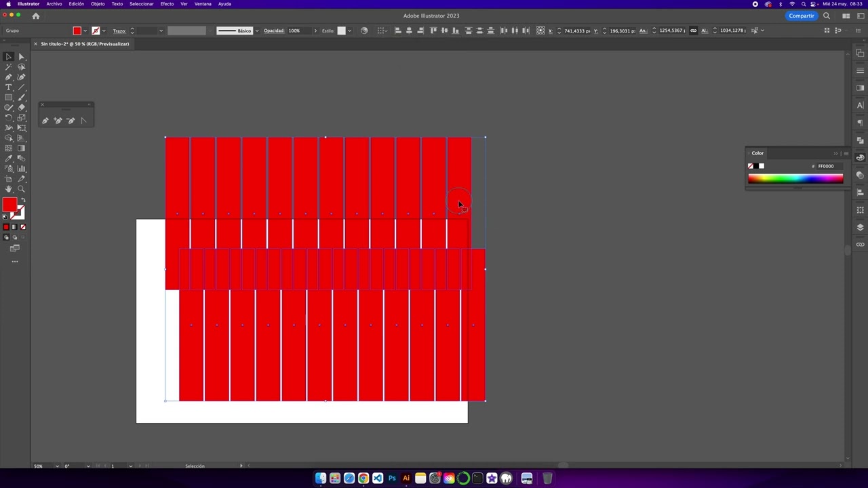Open the Ventana menu
Screen dimensions: 868x488
tap(203, 4)
